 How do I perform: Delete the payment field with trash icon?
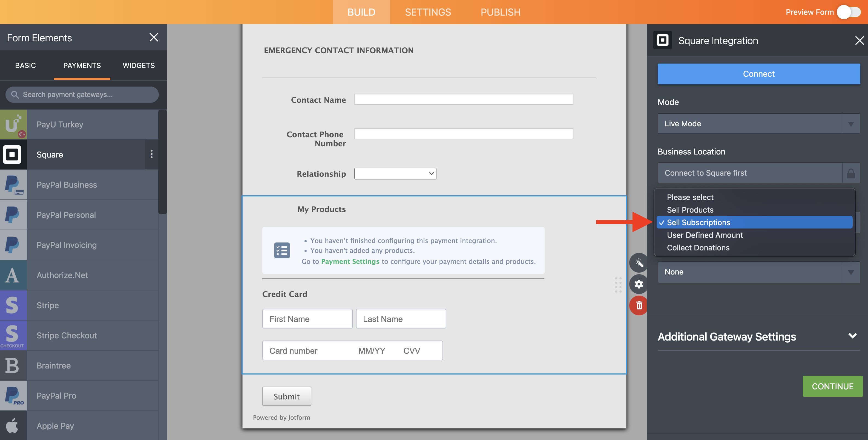(x=639, y=305)
